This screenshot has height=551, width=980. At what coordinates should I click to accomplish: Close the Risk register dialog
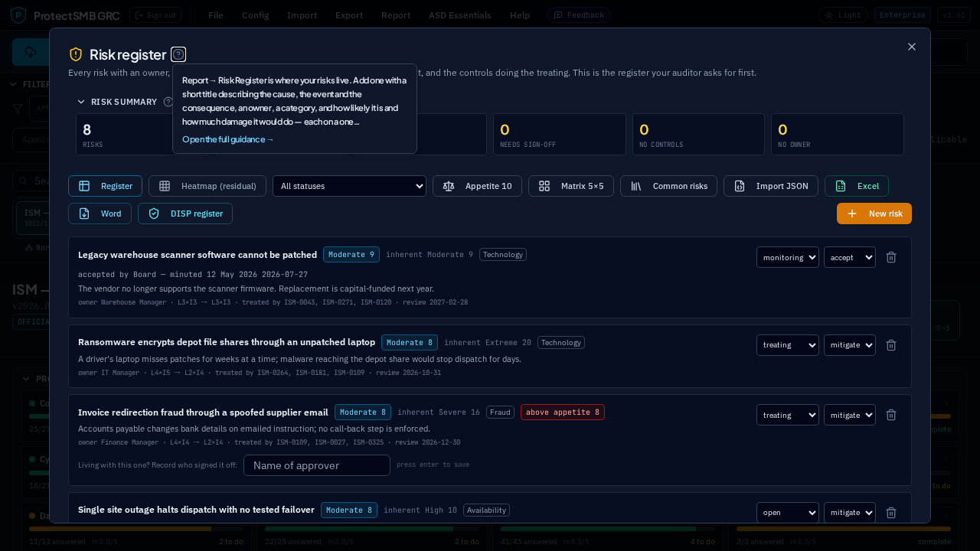pos(912,47)
